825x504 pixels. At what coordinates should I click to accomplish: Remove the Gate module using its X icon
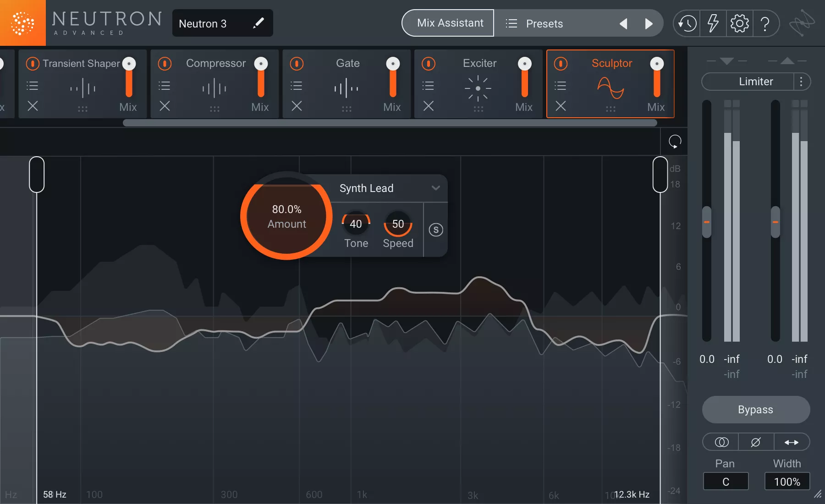tap(296, 107)
